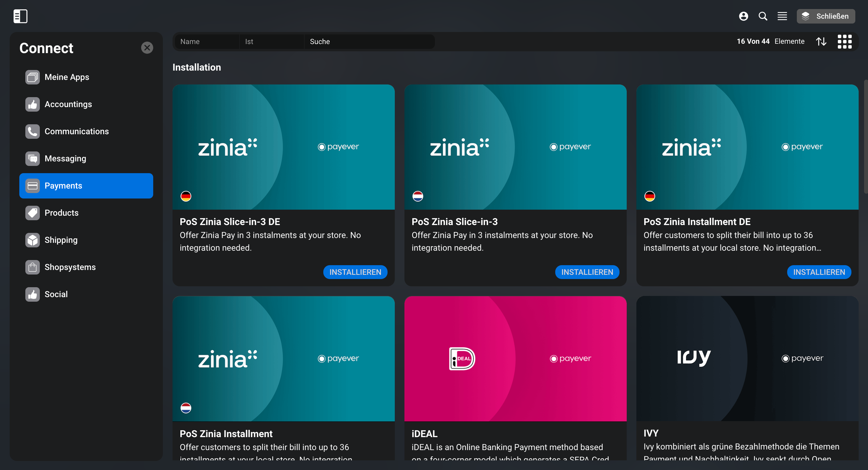The width and height of the screenshot is (868, 470).
Task: Toggle the sidebar panel icon
Action: click(20, 16)
